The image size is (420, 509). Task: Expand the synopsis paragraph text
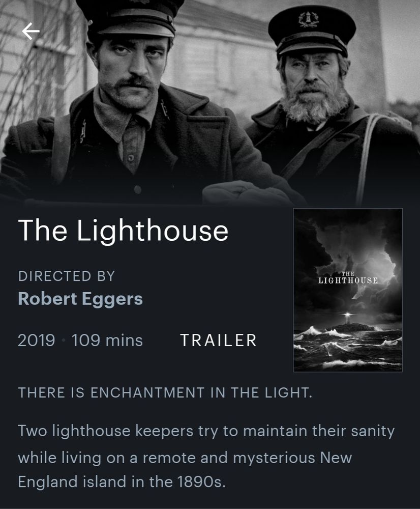point(206,456)
